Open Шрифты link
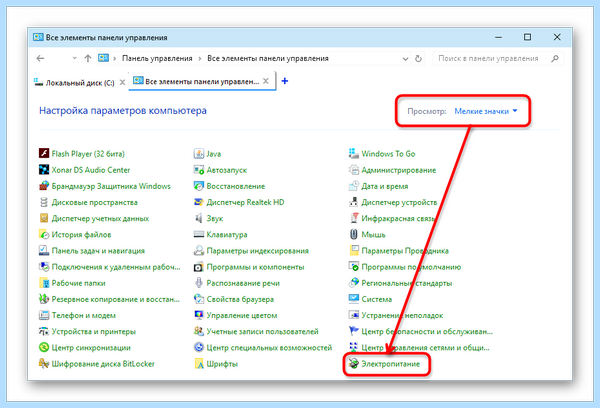 click(x=222, y=364)
